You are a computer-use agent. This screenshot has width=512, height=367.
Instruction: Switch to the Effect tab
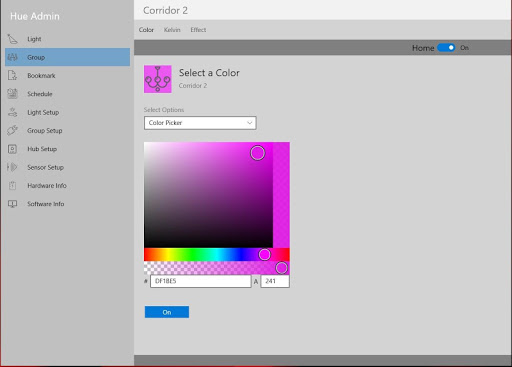click(x=198, y=30)
